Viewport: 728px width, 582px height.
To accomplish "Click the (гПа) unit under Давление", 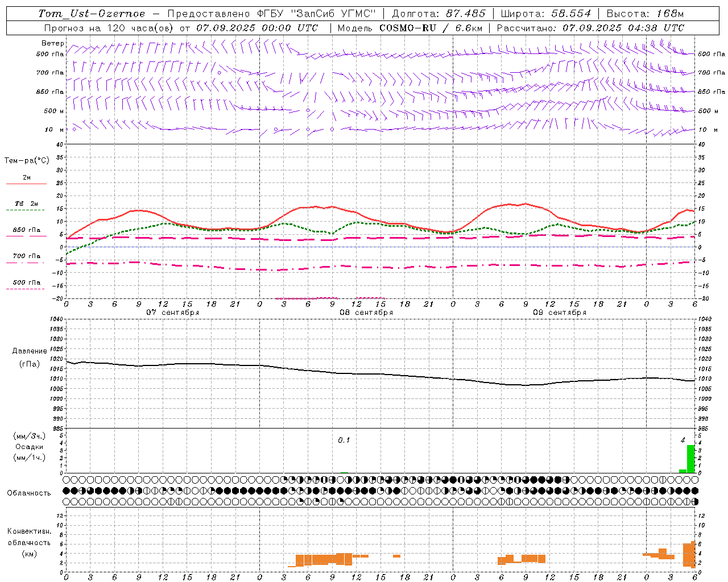I will 30,364.
